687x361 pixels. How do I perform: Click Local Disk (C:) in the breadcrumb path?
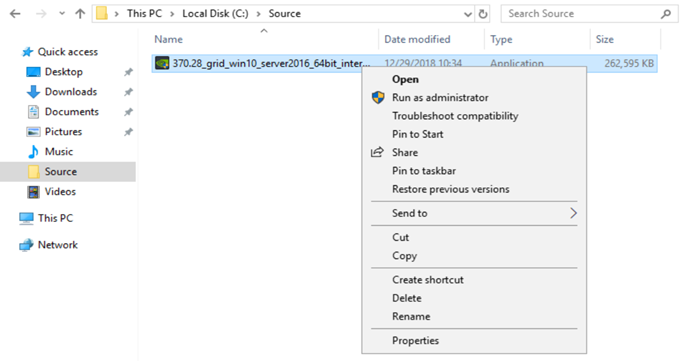(215, 14)
